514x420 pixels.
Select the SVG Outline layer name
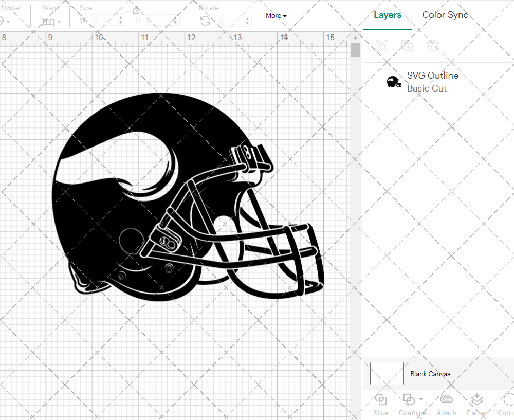click(433, 76)
